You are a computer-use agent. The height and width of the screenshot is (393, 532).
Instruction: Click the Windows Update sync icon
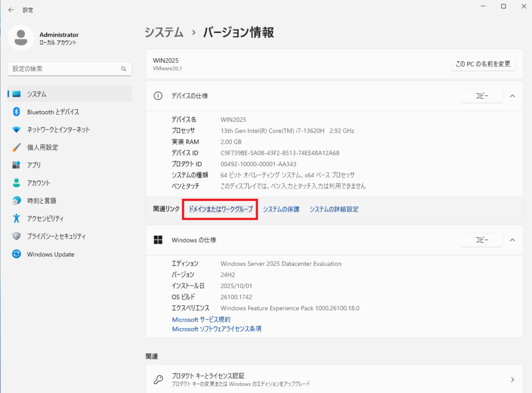[16, 254]
